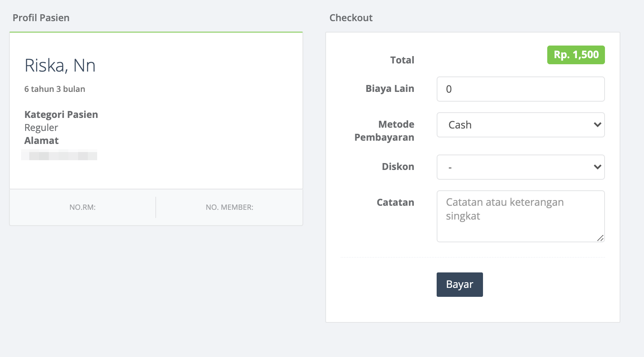Click the Checkout section heading

(351, 18)
